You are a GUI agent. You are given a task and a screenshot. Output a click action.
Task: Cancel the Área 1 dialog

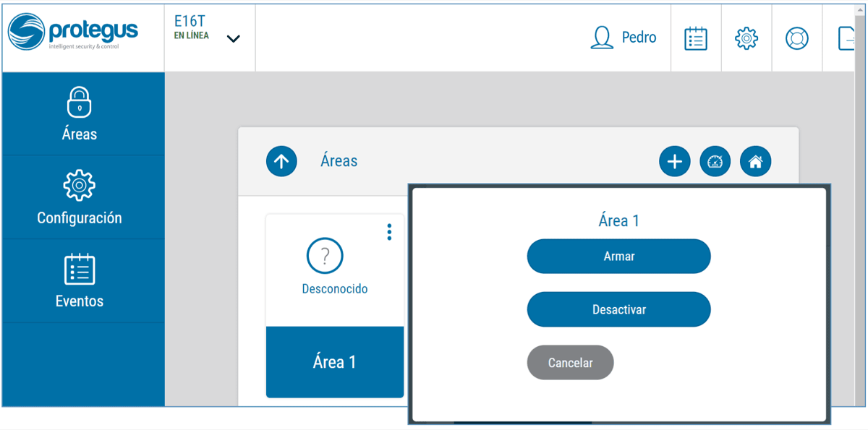[x=570, y=363]
